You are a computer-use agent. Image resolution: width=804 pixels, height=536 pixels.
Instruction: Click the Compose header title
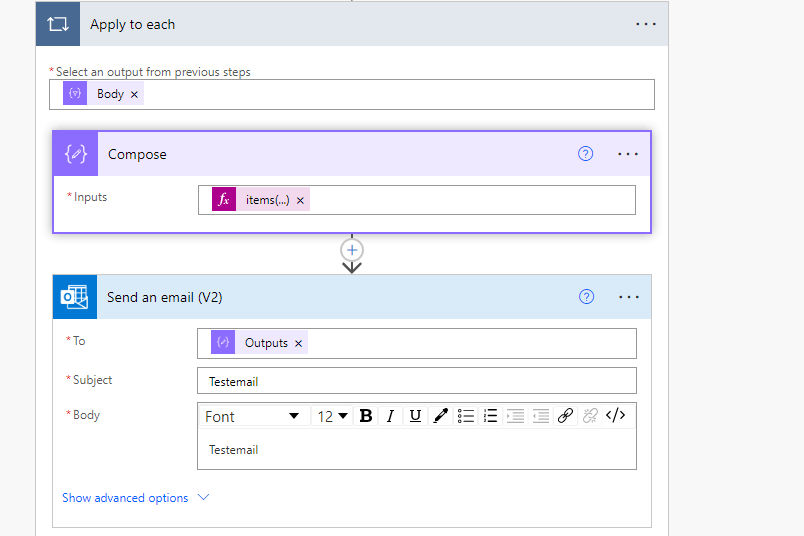(x=137, y=154)
